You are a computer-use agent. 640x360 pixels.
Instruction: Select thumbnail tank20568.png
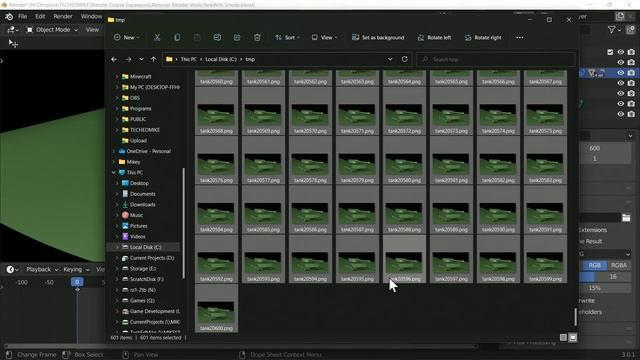(216, 111)
